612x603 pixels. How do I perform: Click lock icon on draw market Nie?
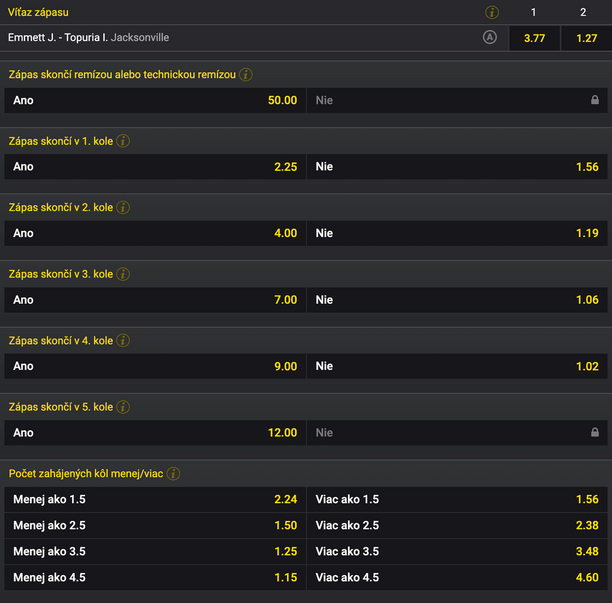(594, 100)
